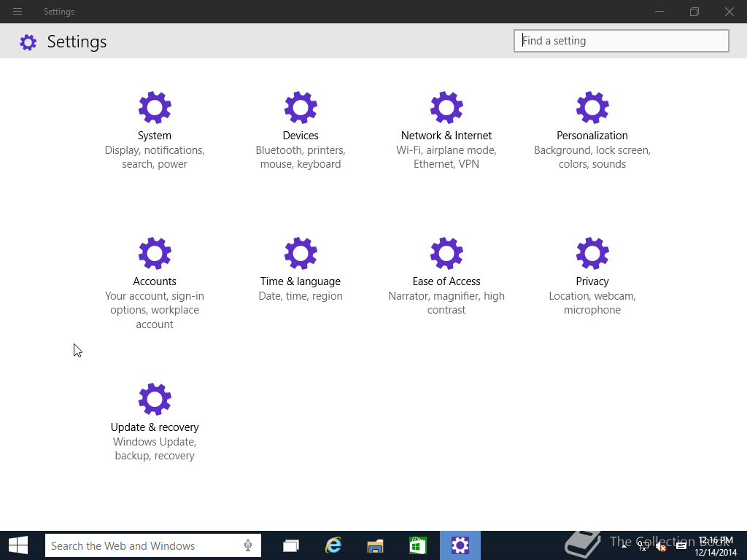Click 'Narrator, magnifier, high contrast' description
Screen dimensions: 747x560
(x=446, y=303)
